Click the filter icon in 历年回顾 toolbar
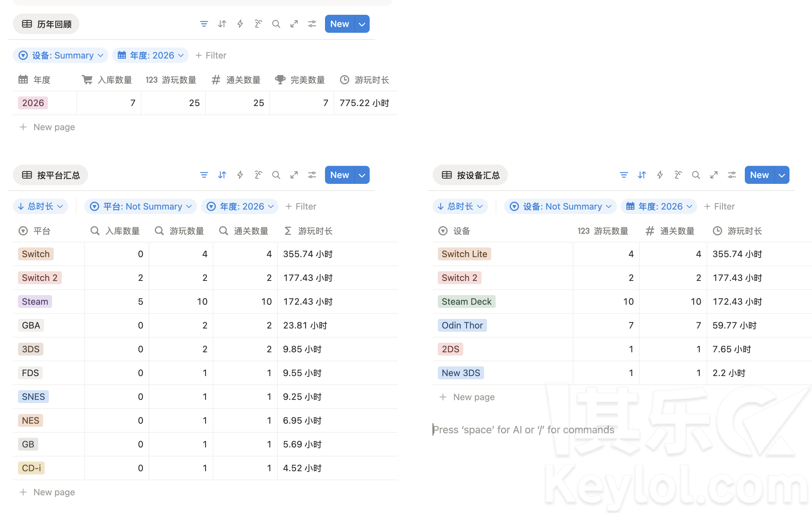 tap(204, 24)
